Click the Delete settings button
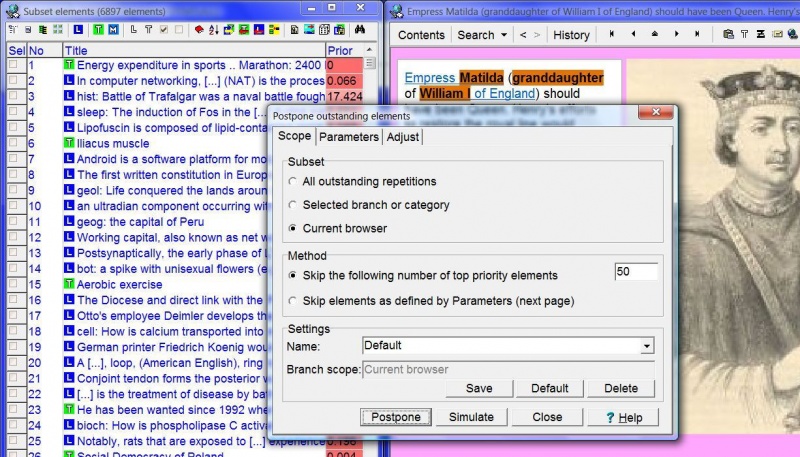This screenshot has width=800, height=457. click(x=621, y=388)
